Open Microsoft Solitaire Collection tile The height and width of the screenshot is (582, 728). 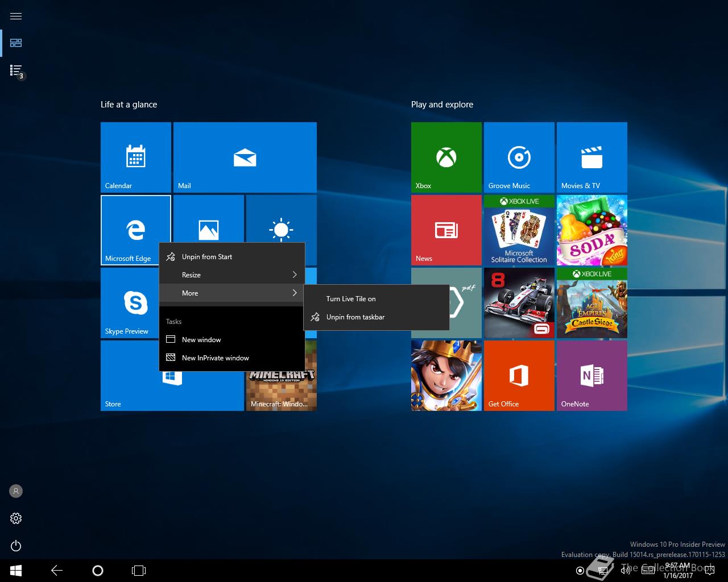tap(519, 230)
